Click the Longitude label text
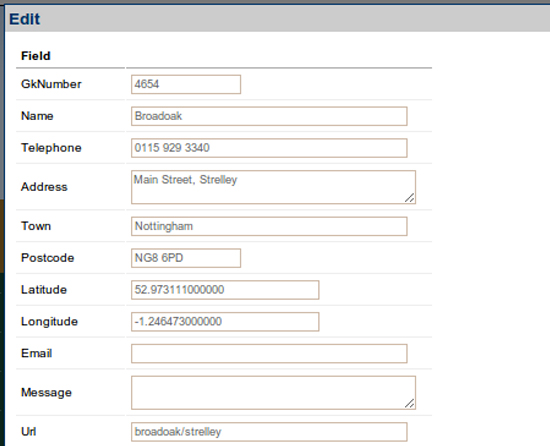 click(49, 322)
